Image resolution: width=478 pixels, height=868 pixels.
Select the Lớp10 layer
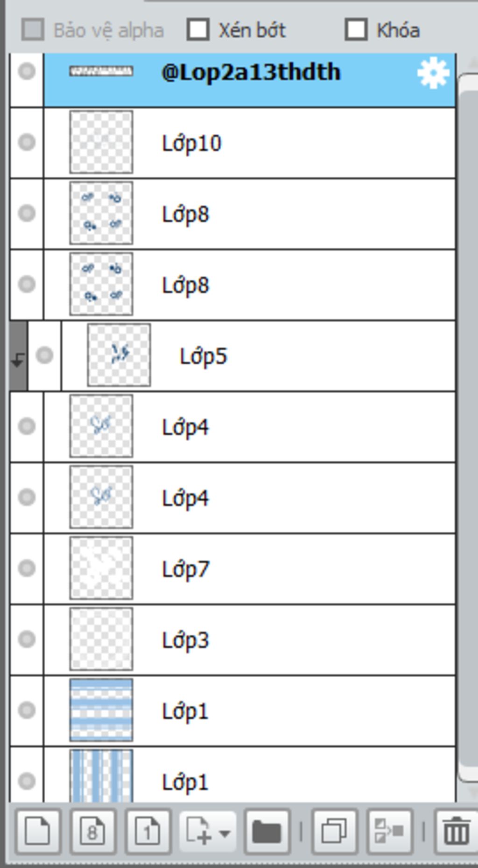click(280, 143)
